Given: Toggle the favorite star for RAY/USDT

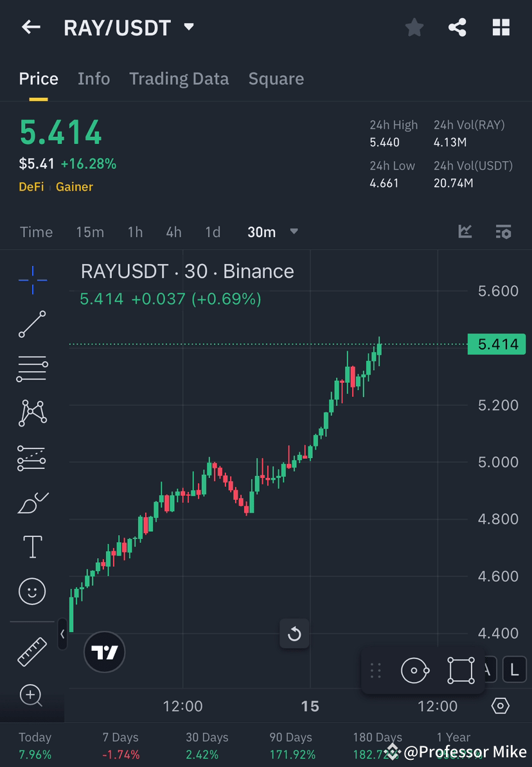Looking at the screenshot, I should [414, 27].
